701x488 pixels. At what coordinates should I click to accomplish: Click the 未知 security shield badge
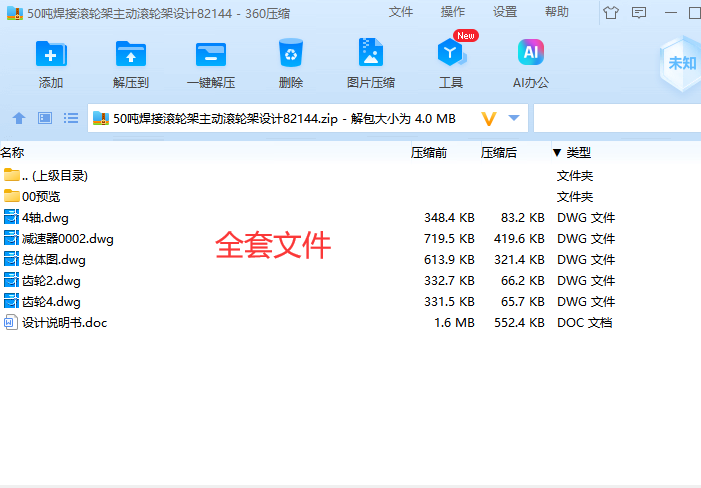tap(681, 63)
